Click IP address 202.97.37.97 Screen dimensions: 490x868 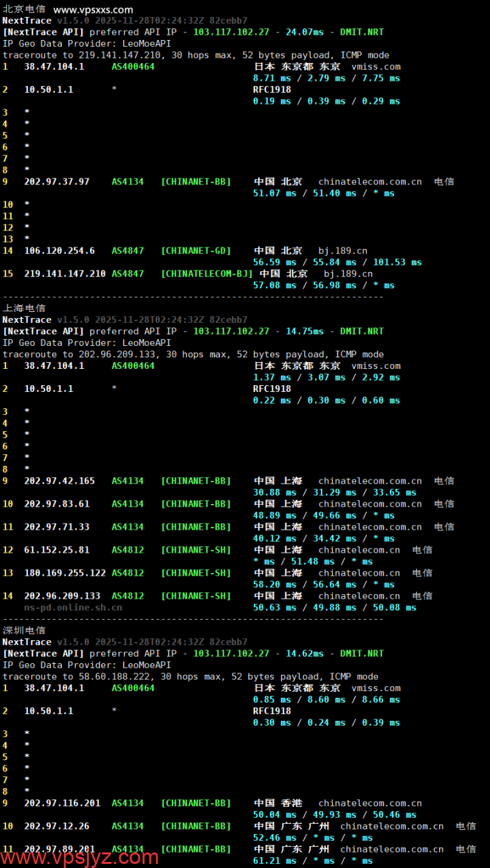57,182
